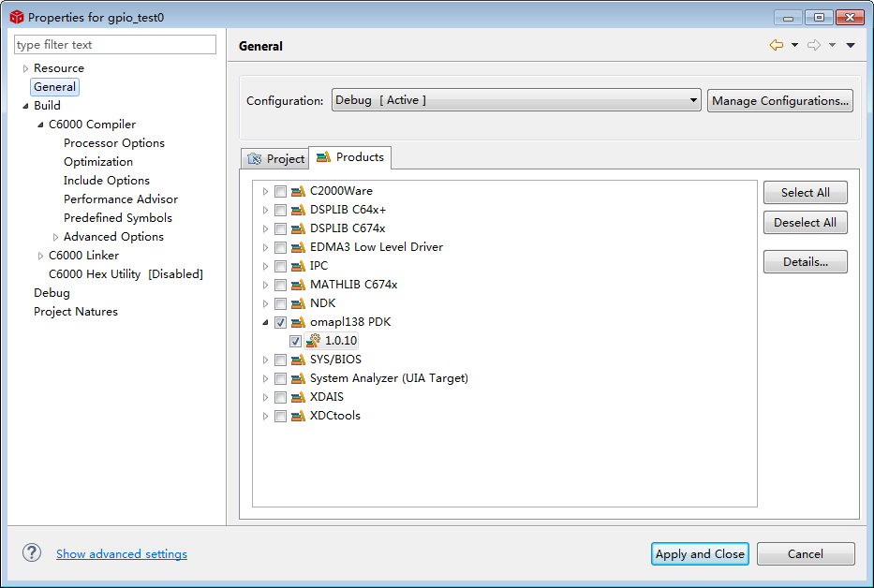Viewport: 874px width, 588px height.
Task: Switch to the Products tab
Action: tap(350, 157)
